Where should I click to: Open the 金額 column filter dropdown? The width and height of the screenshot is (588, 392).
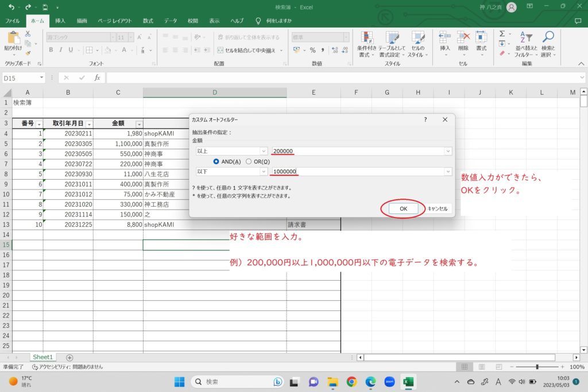point(138,124)
